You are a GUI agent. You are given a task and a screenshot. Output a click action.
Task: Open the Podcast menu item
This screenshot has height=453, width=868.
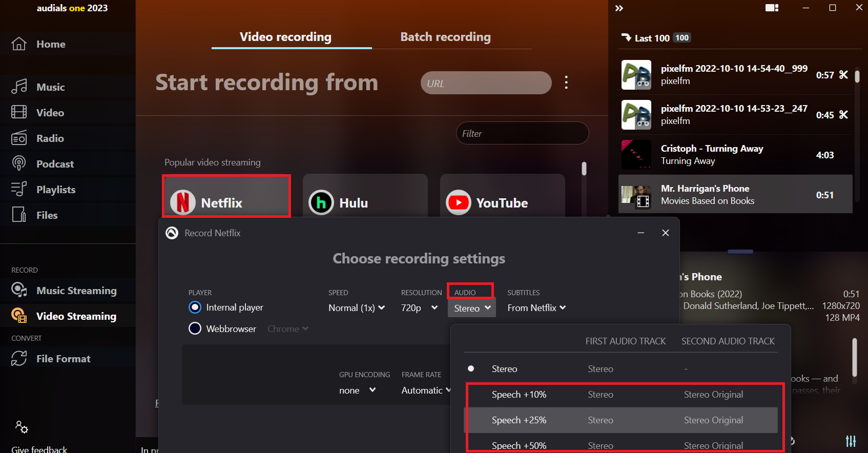pyautogui.click(x=68, y=163)
